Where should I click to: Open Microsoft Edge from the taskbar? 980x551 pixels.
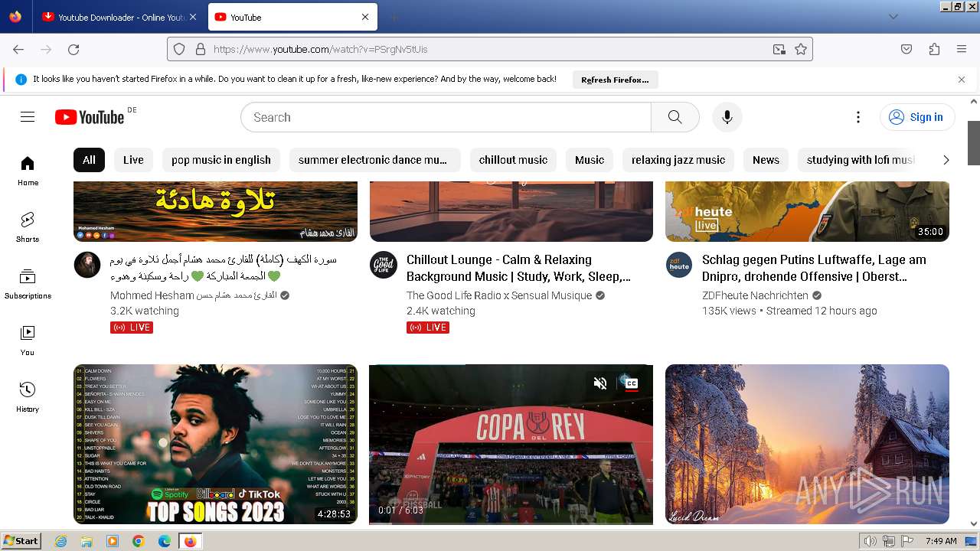(164, 541)
